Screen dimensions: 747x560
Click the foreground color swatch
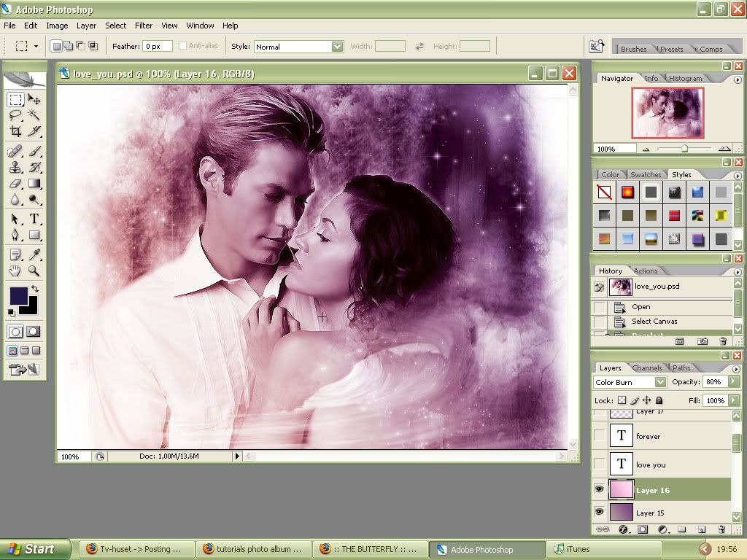click(x=18, y=295)
